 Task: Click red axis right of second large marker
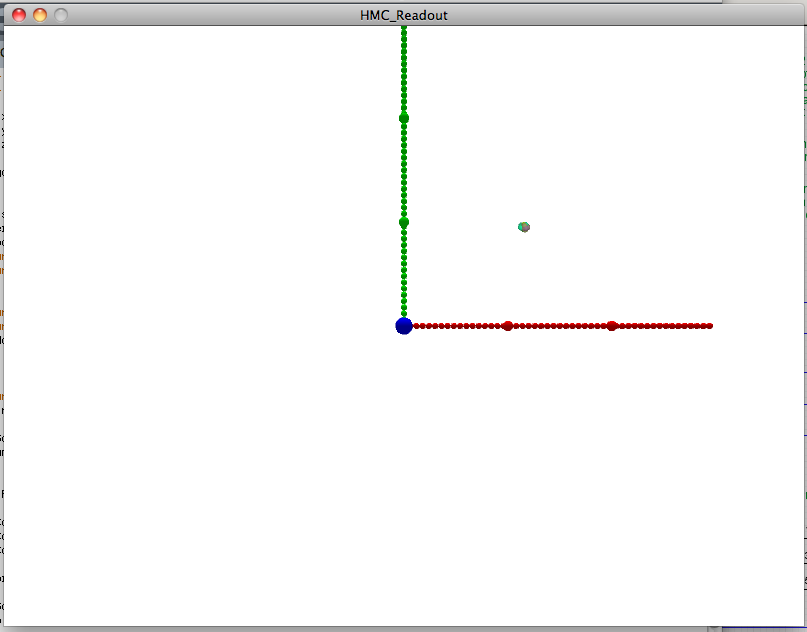(x=660, y=326)
